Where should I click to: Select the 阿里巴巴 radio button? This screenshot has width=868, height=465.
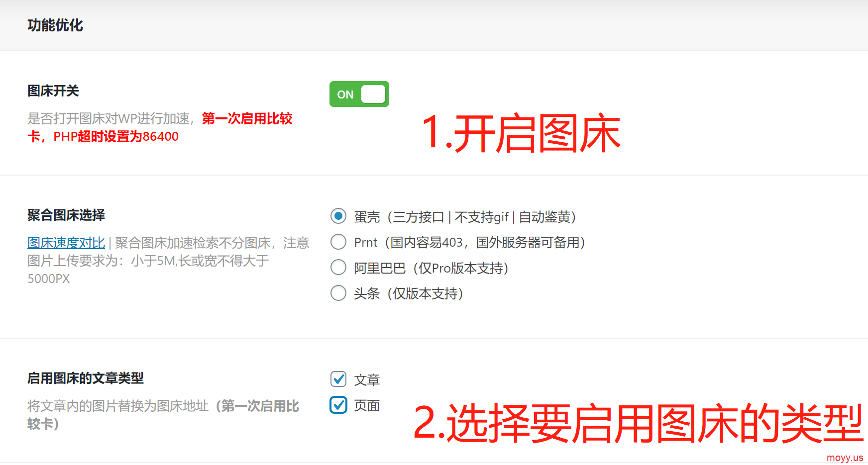pyautogui.click(x=338, y=268)
